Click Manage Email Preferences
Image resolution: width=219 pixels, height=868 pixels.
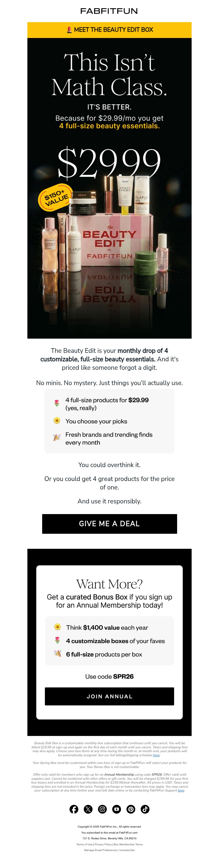101,850
